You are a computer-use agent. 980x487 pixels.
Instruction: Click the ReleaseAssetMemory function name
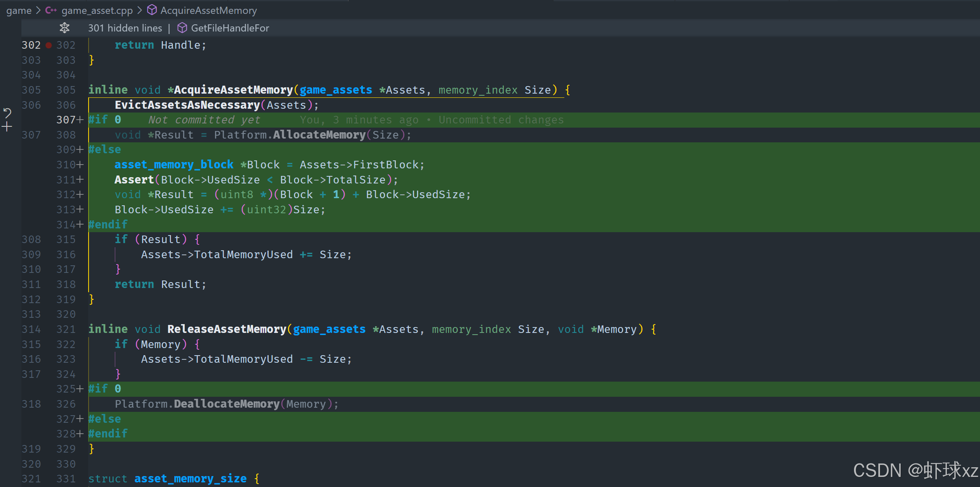pos(227,329)
